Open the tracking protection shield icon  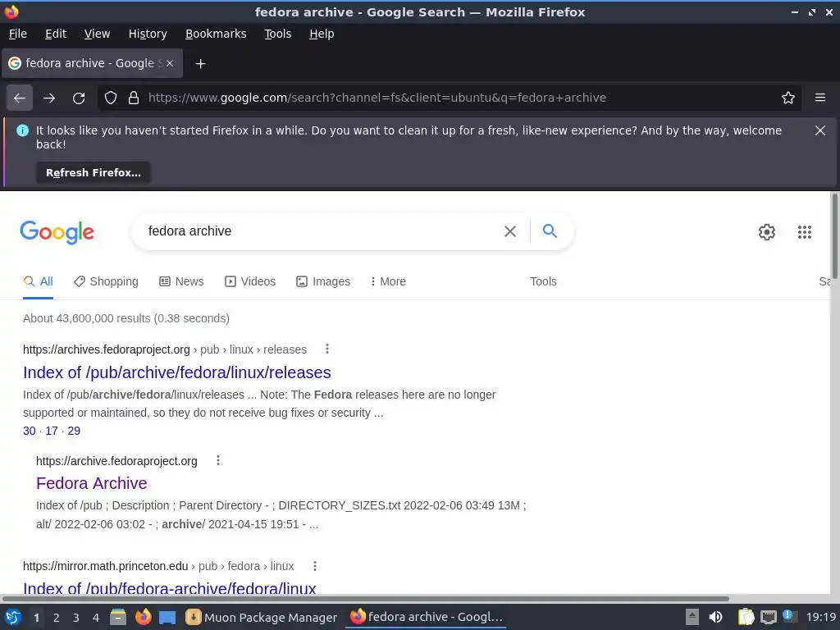(111, 98)
